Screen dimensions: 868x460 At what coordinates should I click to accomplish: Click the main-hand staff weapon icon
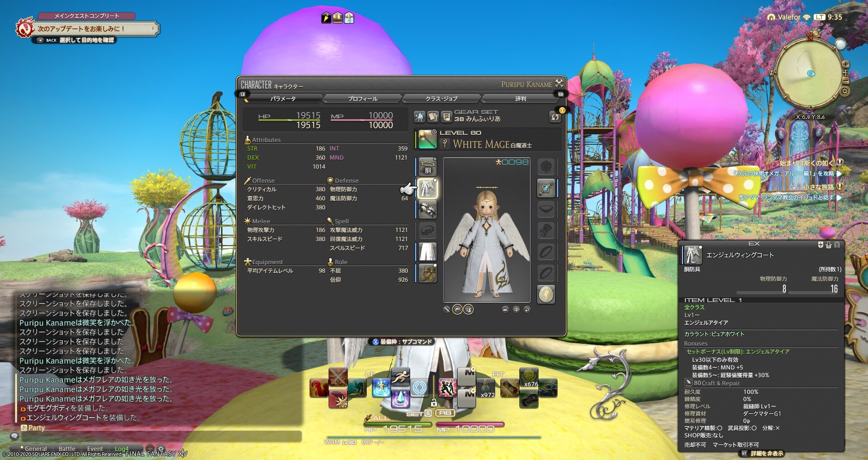tap(427, 139)
